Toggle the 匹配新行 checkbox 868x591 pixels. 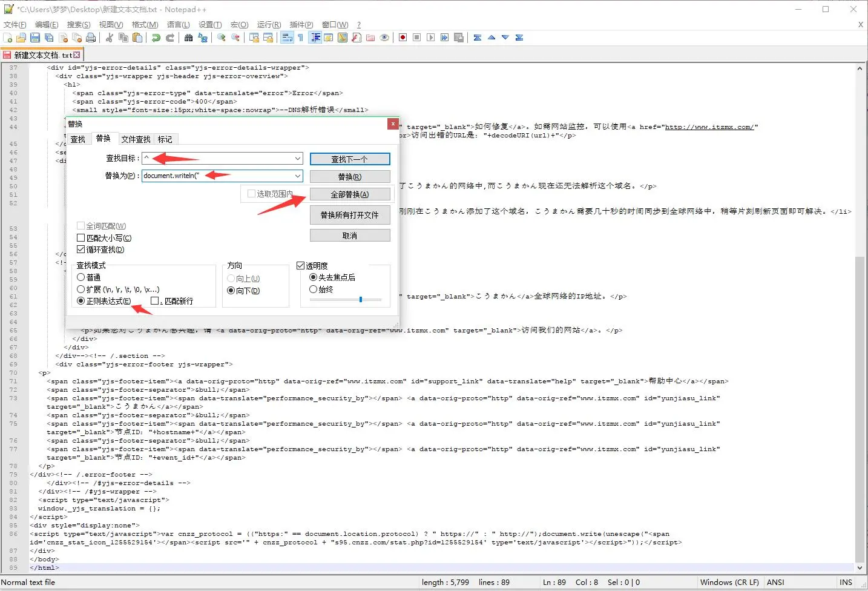tap(154, 301)
